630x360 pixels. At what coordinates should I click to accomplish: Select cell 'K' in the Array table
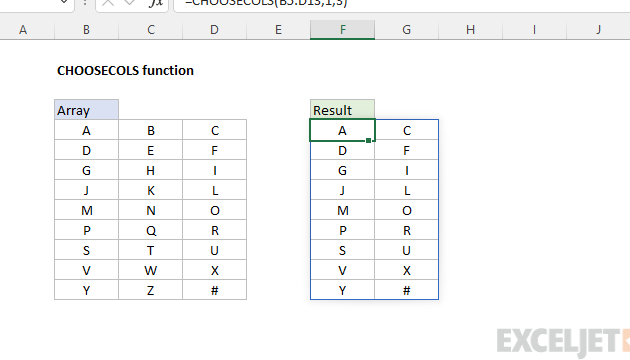coord(151,190)
